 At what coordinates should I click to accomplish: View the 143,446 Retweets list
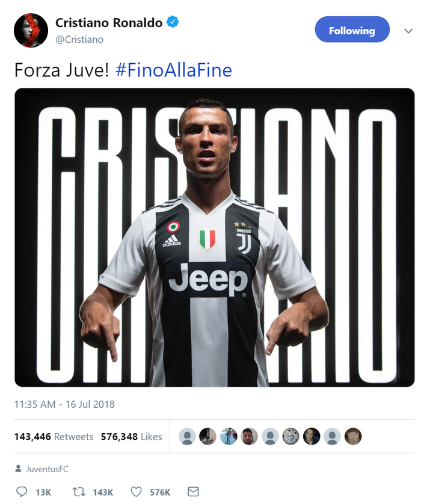click(54, 437)
